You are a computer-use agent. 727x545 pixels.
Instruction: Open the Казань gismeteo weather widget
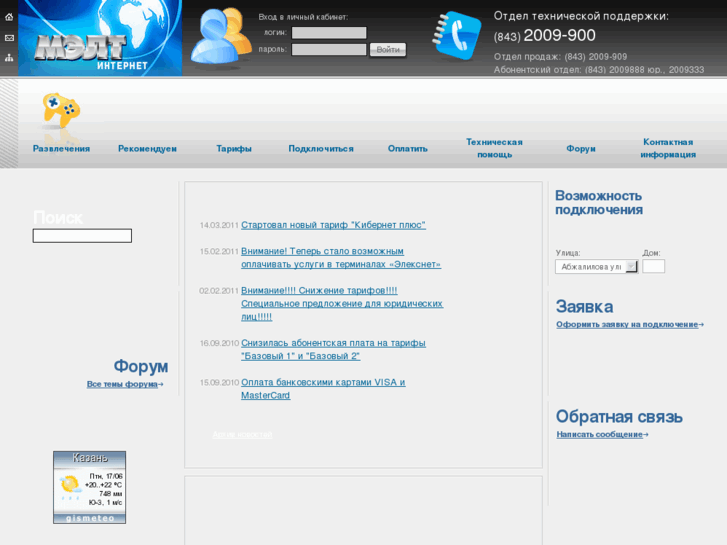(x=89, y=487)
